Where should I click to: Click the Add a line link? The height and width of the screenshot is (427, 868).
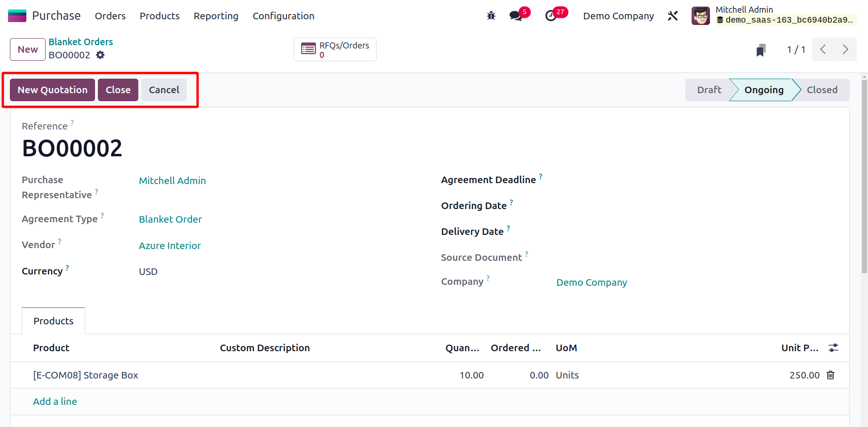point(55,402)
